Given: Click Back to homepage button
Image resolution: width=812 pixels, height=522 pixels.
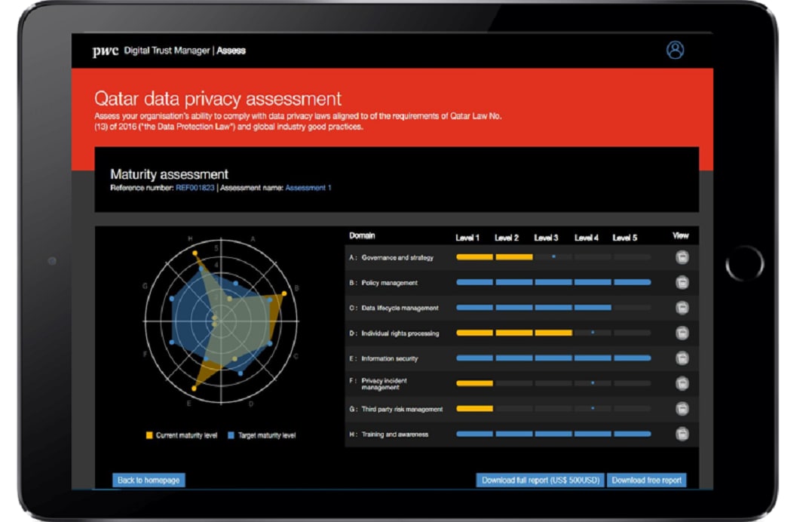Looking at the screenshot, I should (x=149, y=480).
